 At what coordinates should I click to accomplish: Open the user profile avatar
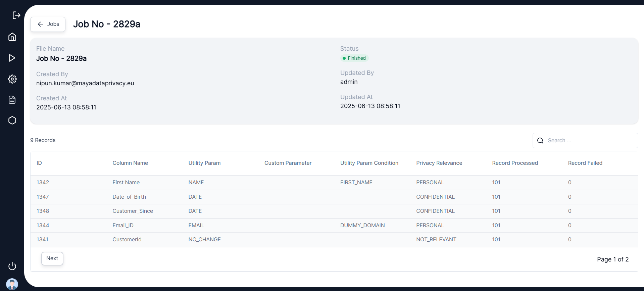pos(12,284)
